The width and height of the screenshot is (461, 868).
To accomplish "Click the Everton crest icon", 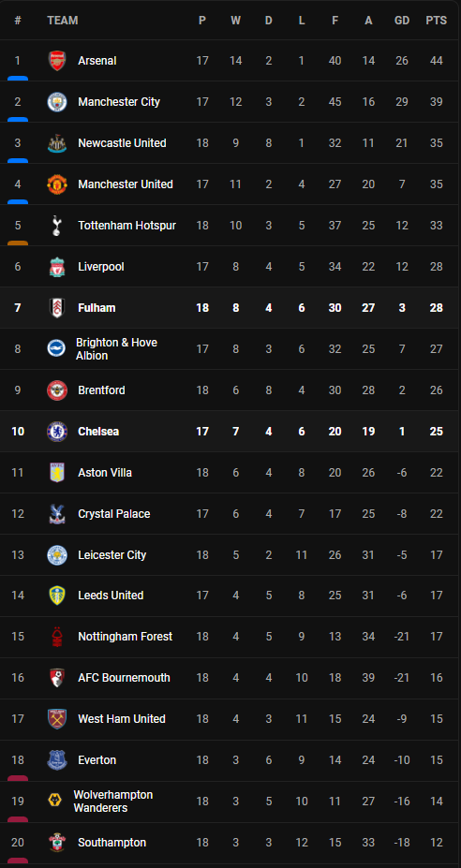I will point(57,760).
